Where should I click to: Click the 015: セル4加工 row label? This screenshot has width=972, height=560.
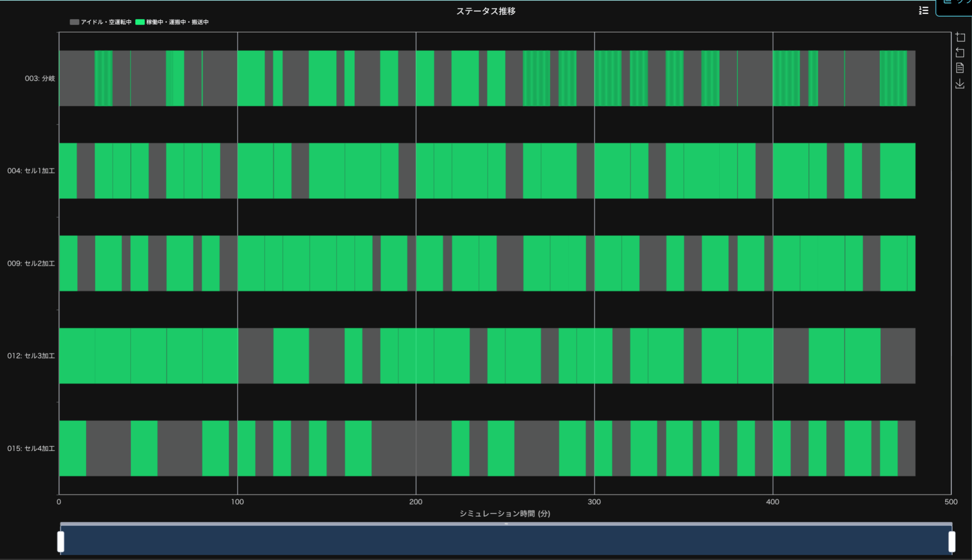click(31, 448)
